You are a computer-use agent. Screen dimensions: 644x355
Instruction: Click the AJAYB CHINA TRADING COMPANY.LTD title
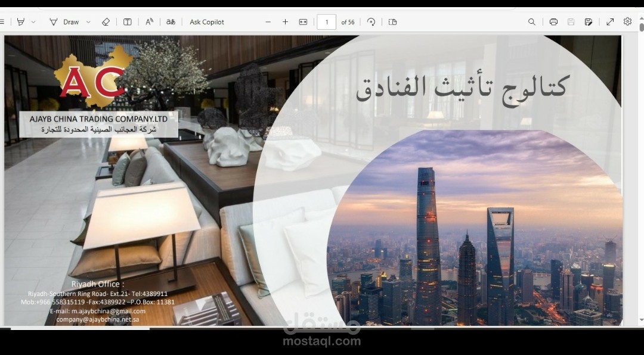pos(98,119)
